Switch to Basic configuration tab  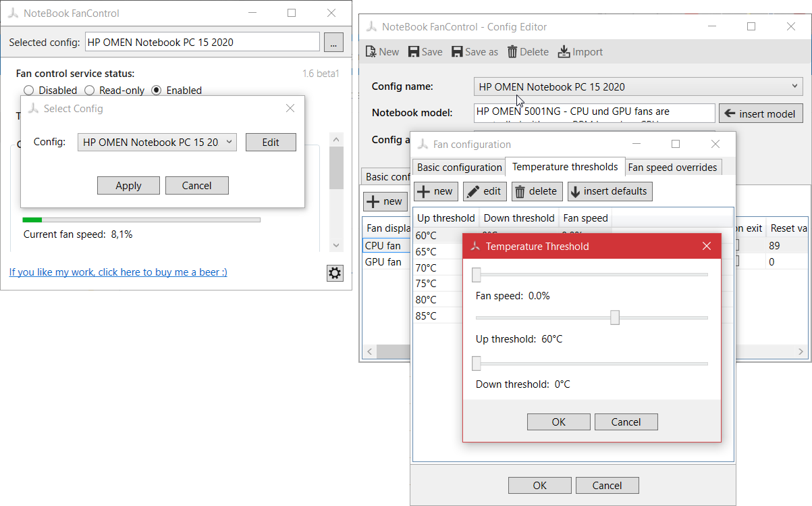(x=460, y=168)
